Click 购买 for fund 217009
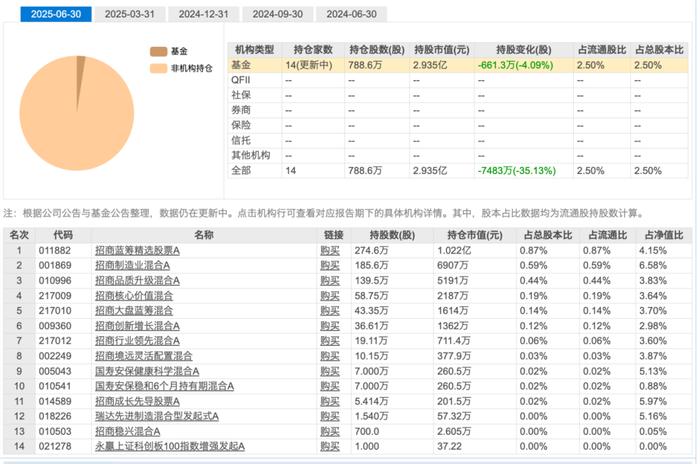This screenshot has height=464, width=700. (x=330, y=296)
